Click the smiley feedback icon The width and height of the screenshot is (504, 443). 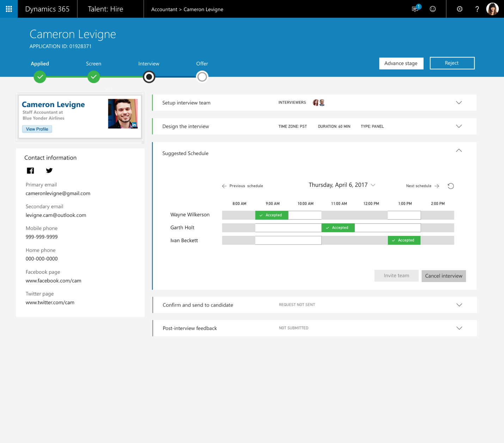pos(433,9)
